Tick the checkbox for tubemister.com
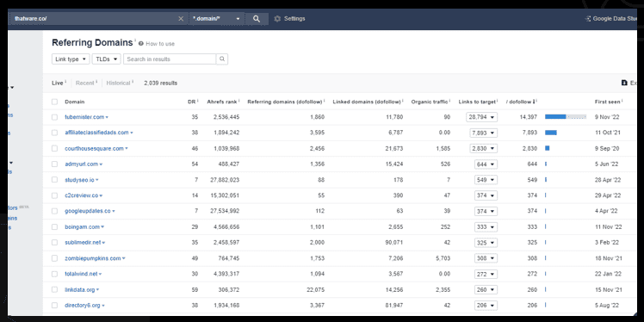The image size is (644, 322). (x=54, y=117)
